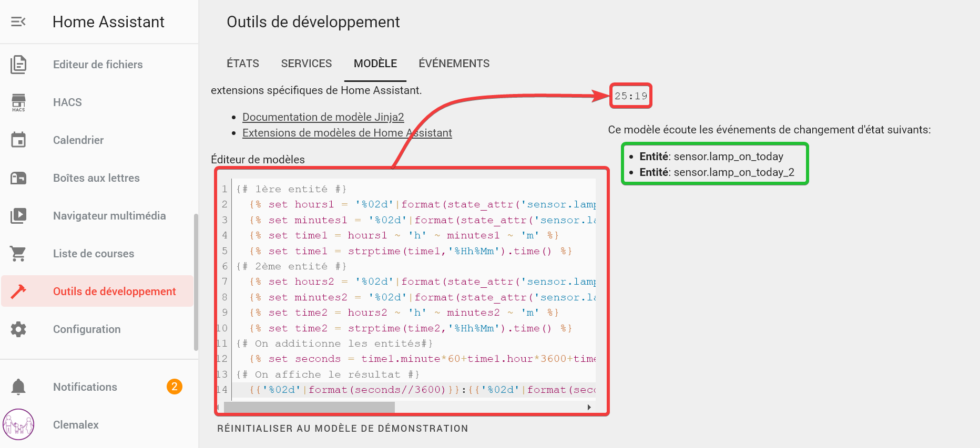Click the Éditeur de modèles label
The image size is (980, 448).
[x=258, y=160]
